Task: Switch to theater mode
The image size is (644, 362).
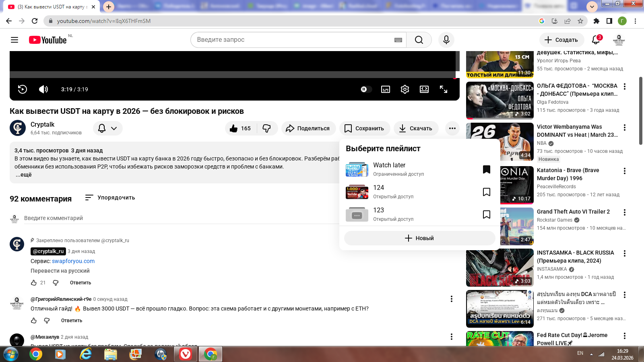Action: coord(424,89)
